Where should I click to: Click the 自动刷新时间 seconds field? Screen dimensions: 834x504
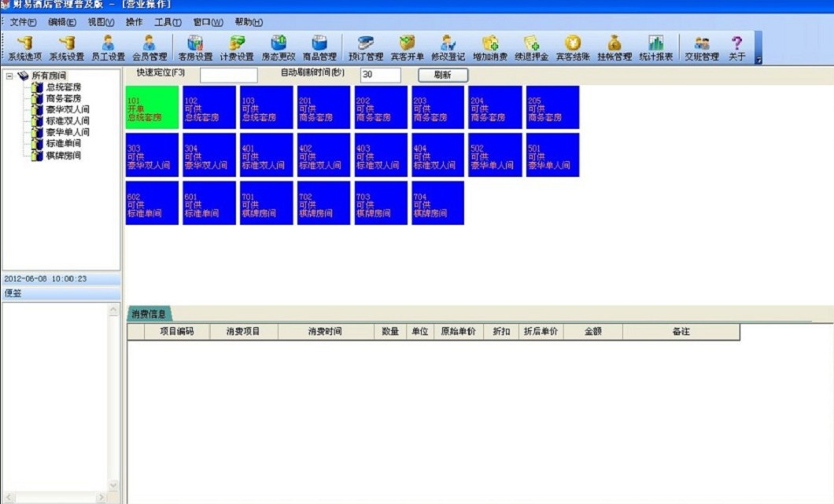point(380,75)
